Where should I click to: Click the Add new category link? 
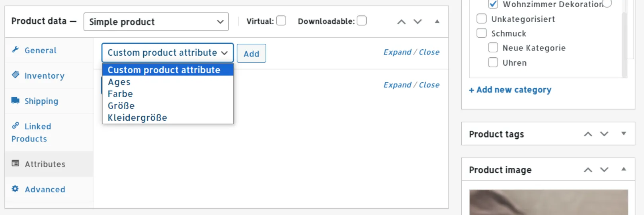pos(510,90)
